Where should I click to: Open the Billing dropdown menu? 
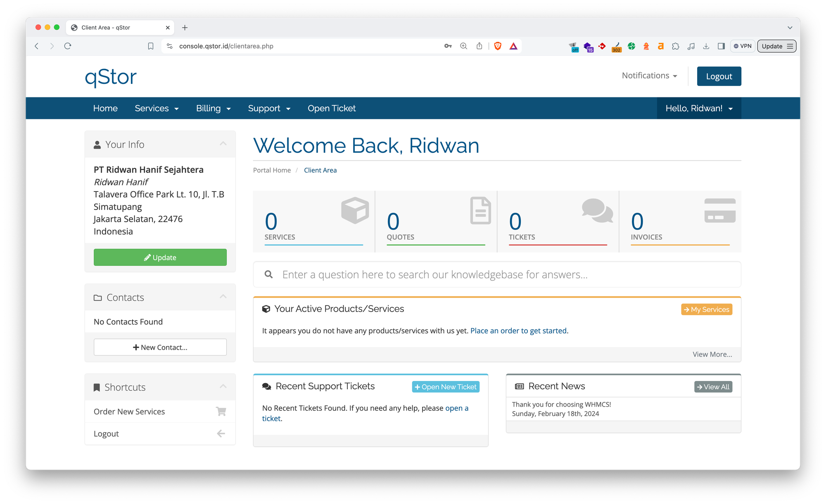[x=214, y=108]
